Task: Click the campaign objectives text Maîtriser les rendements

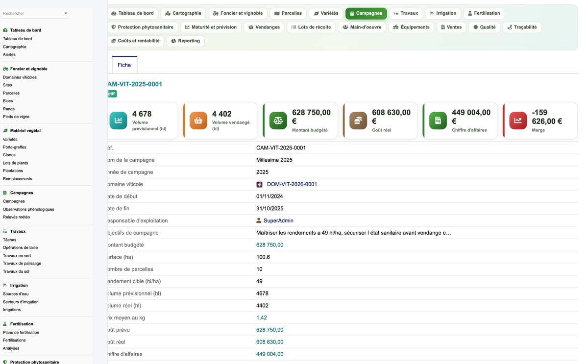Action: point(354,233)
